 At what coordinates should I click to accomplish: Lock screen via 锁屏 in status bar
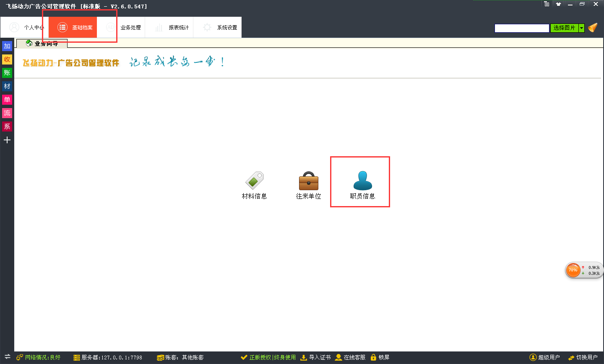(380, 357)
